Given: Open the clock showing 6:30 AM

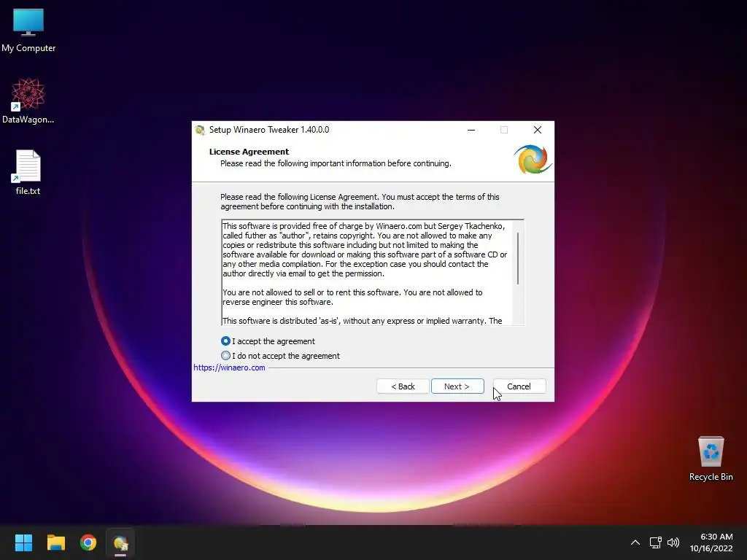Looking at the screenshot, I should tap(711, 542).
